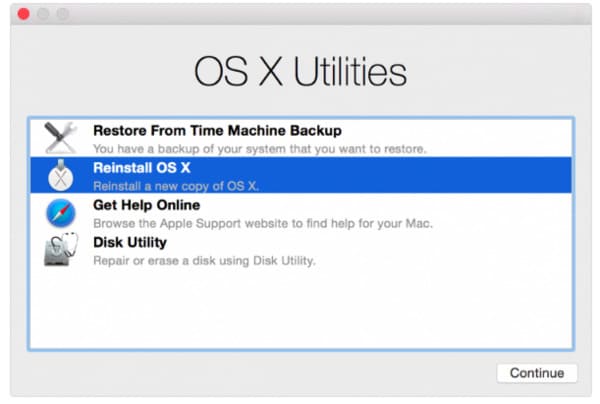Close the OS X Utilities window
Image resolution: width=600 pixels, height=404 pixels.
click(x=24, y=15)
